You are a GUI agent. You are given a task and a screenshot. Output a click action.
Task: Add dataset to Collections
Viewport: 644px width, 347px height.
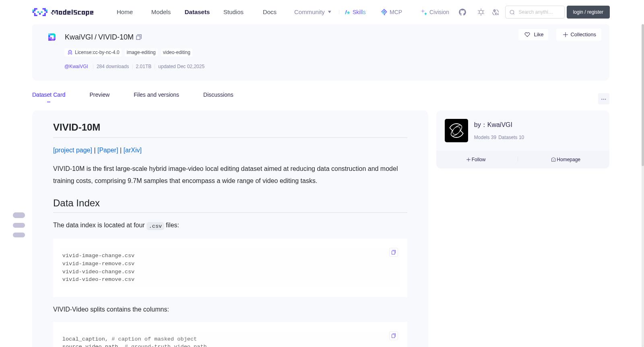[x=579, y=35]
